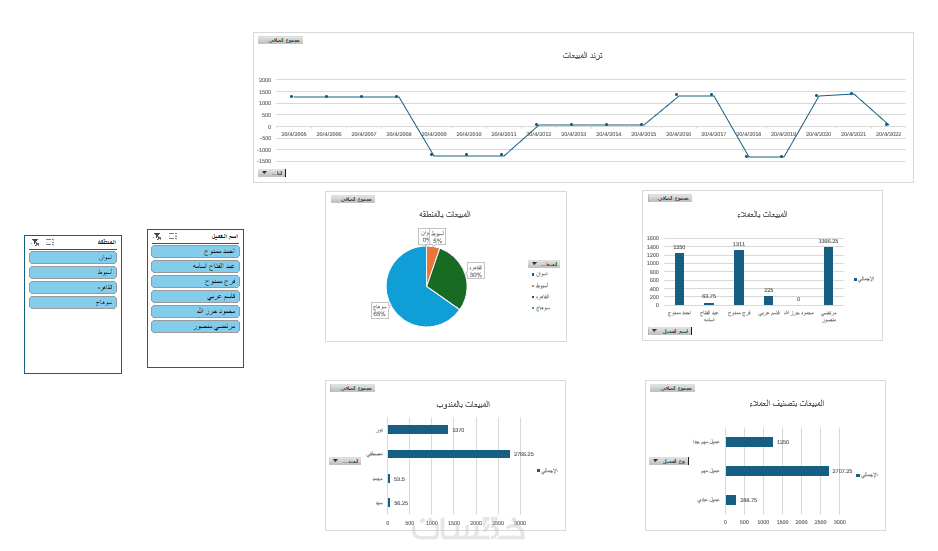This screenshot has height=551, width=938.
Task: Click the 1250 bar in customers chart
Action: click(680, 279)
